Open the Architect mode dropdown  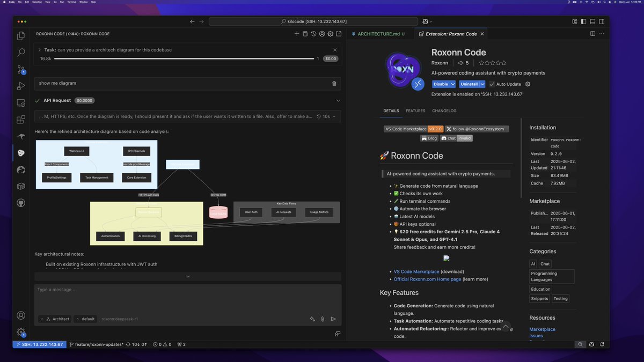point(54,319)
